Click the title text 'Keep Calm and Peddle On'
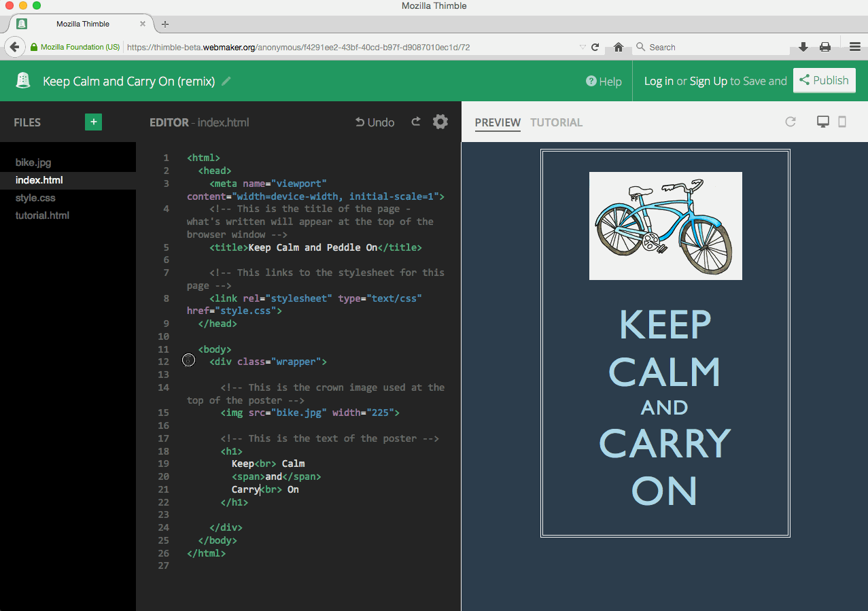This screenshot has height=611, width=868. click(x=313, y=247)
